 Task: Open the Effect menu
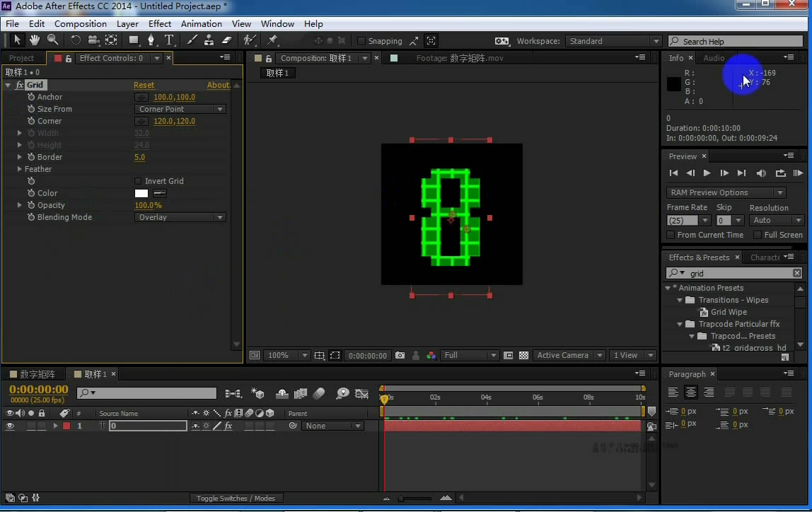160,24
